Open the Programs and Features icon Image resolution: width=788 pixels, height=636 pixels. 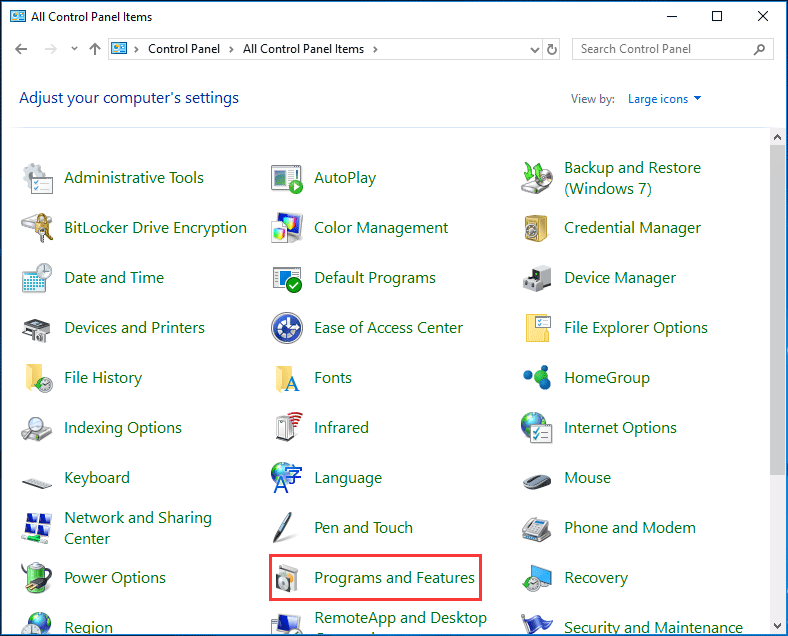point(287,578)
